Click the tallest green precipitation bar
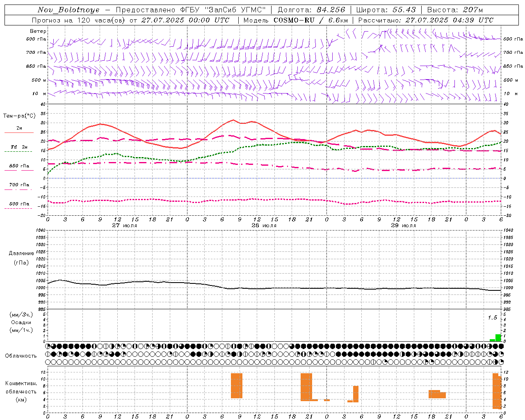Image resolution: width=525 pixels, height=420 pixels. 498,338
